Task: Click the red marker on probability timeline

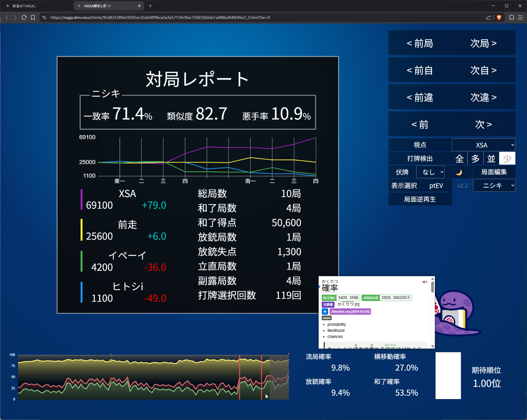Action: 289,354
